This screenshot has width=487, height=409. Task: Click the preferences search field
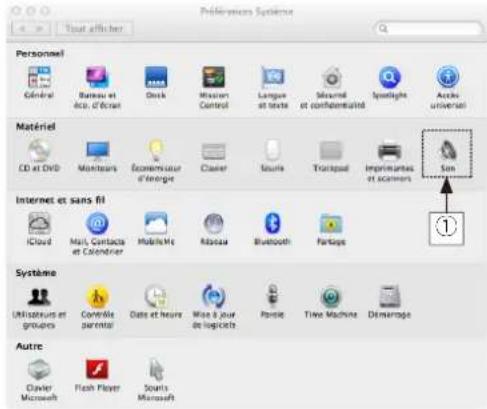tap(429, 28)
